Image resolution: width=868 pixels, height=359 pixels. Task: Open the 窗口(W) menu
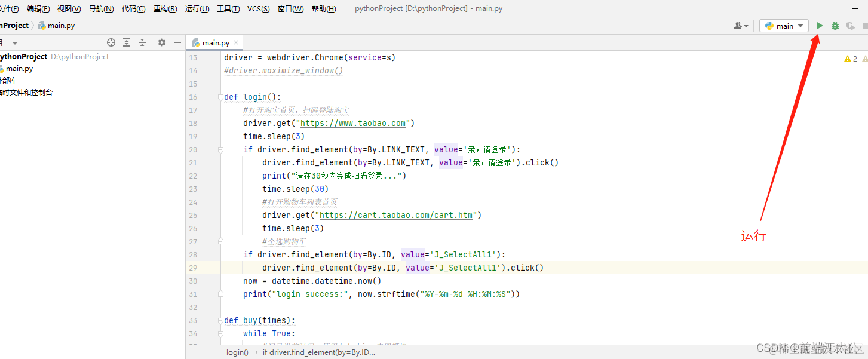pyautogui.click(x=291, y=9)
